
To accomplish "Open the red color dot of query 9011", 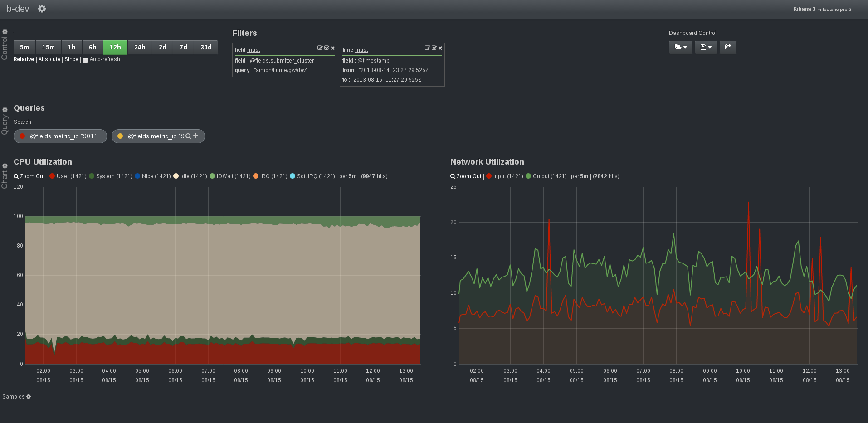I will 22,136.
